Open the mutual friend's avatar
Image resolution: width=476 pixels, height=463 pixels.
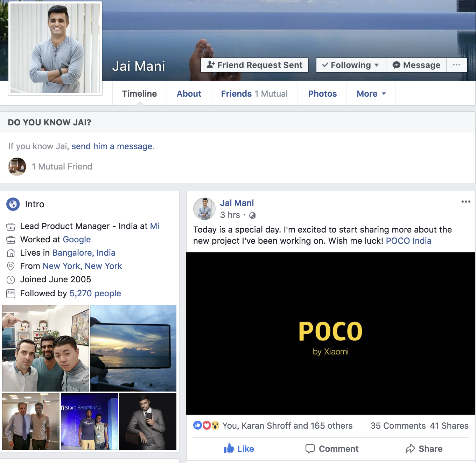click(17, 166)
